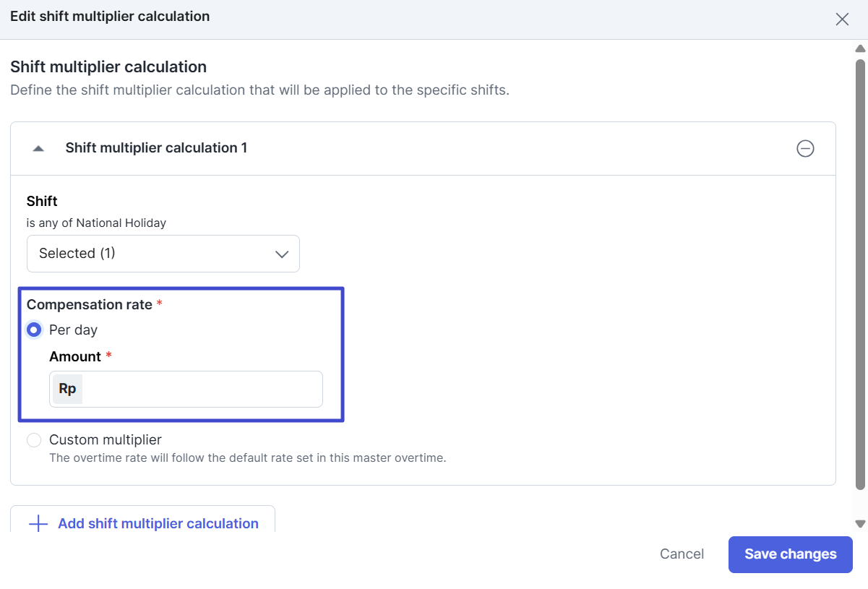The height and width of the screenshot is (589, 868).
Task: Click the plus icon for adding calculation
Action: click(38, 524)
